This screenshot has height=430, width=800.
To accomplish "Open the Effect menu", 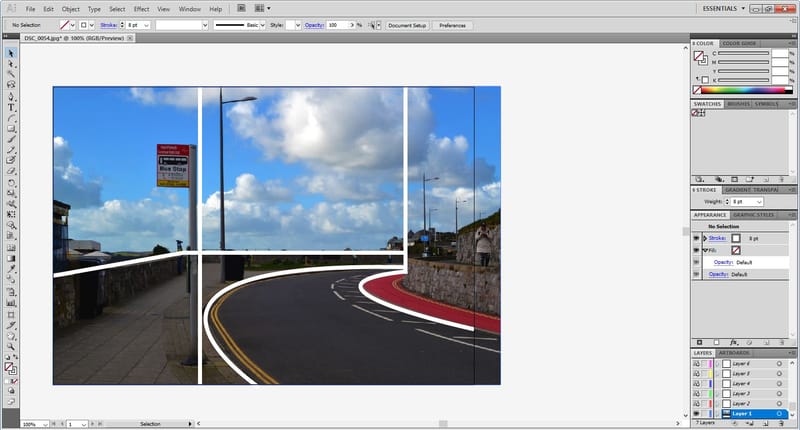I will tap(141, 8).
